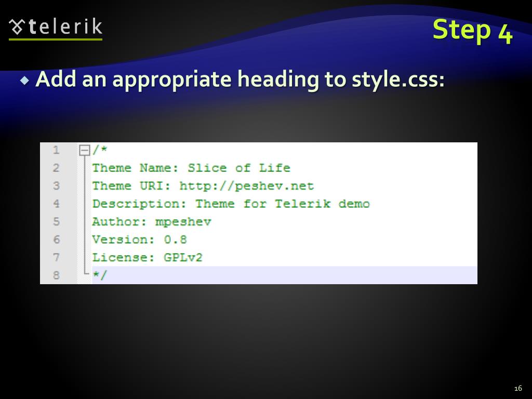The width and height of the screenshot is (532, 399).
Task: Click the 'Add an appropriate heading to style.css:' bullet
Action: [240, 79]
